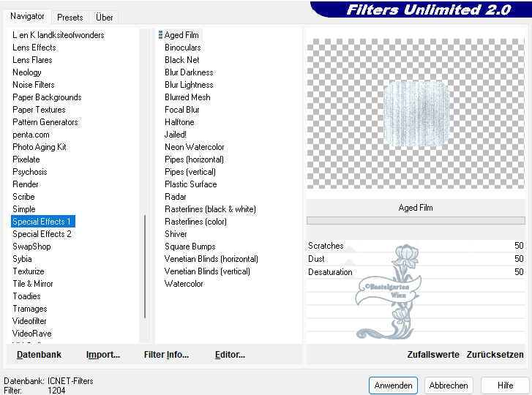This screenshot has width=532, height=395.
Task: Select the Plastic Surface filter
Action: click(191, 184)
